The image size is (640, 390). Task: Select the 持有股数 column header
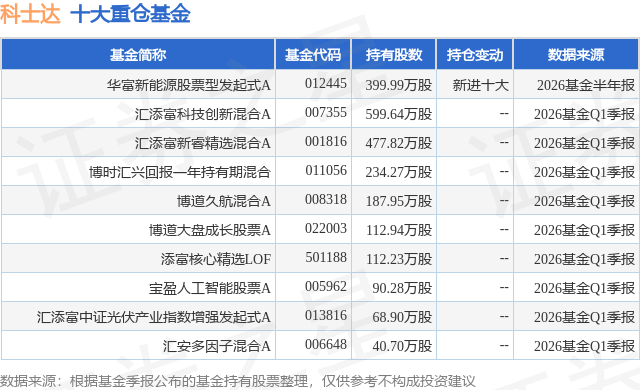pyautogui.click(x=394, y=55)
